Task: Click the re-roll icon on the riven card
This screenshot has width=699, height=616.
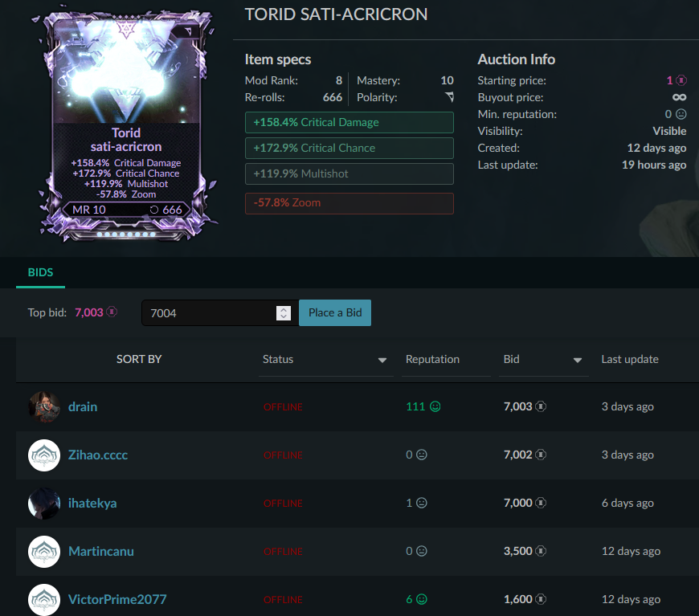Action: coord(153,210)
